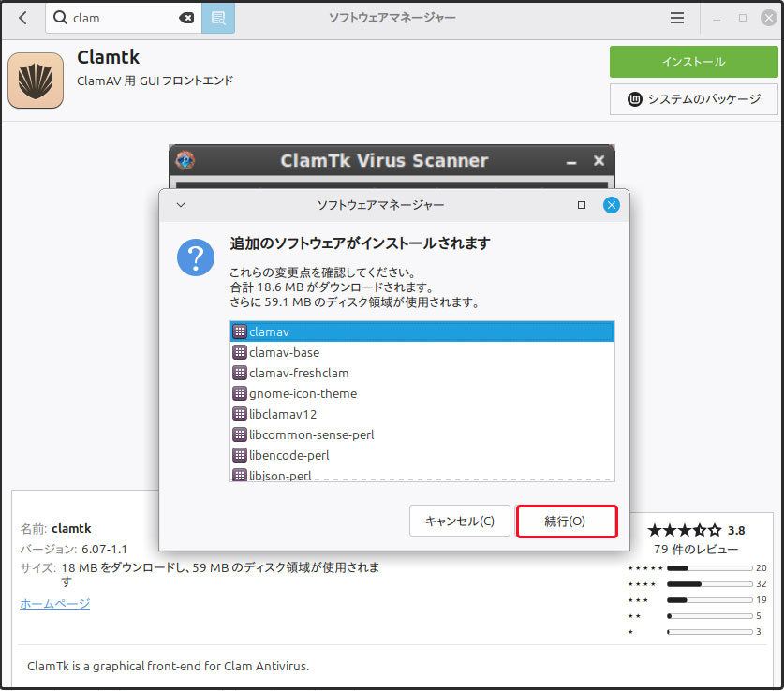Click the three-star rating bar
784x691 pixels.
(709, 600)
